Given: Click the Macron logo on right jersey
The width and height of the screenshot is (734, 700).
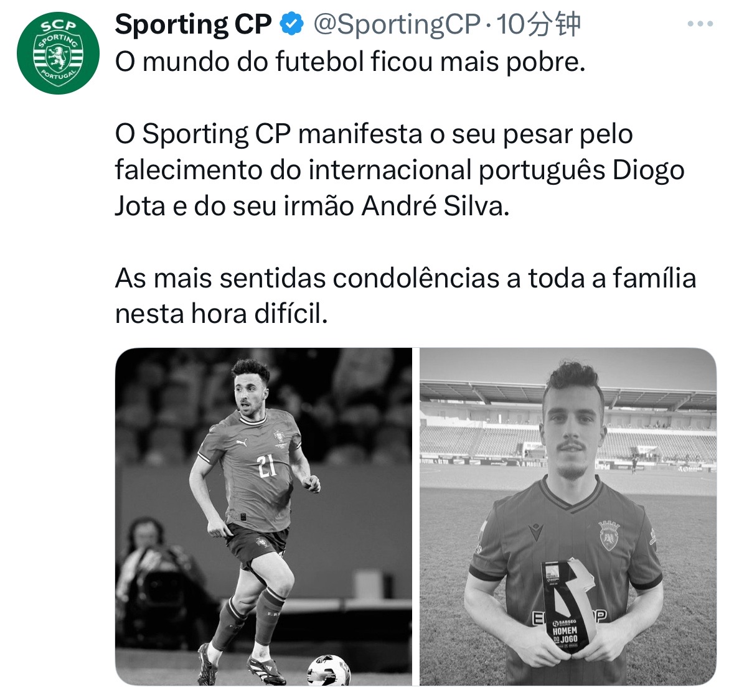Looking at the screenshot, I should pyautogui.click(x=535, y=532).
